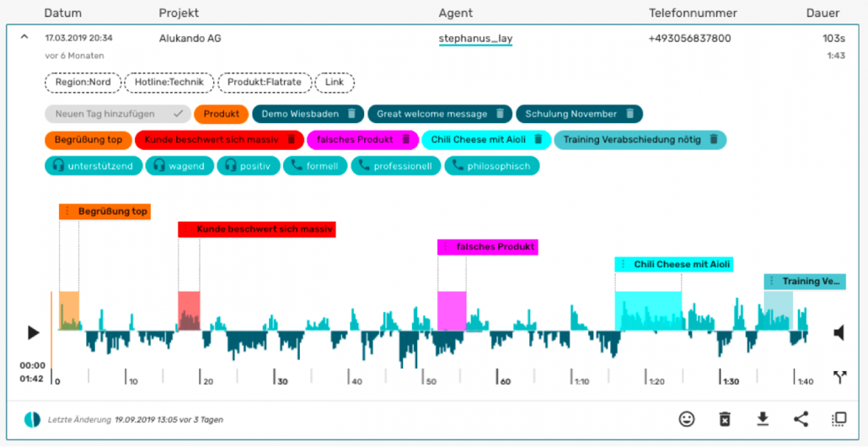Viewport: 868px width, 447px height.
Task: Select the Hotline:Technik chip
Action: coord(169,83)
